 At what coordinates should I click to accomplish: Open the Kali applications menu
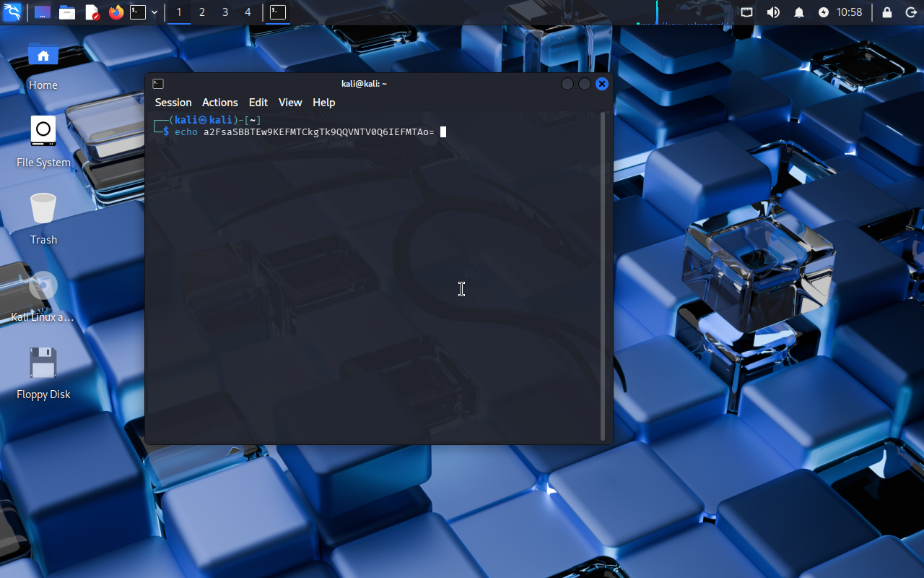click(x=12, y=12)
